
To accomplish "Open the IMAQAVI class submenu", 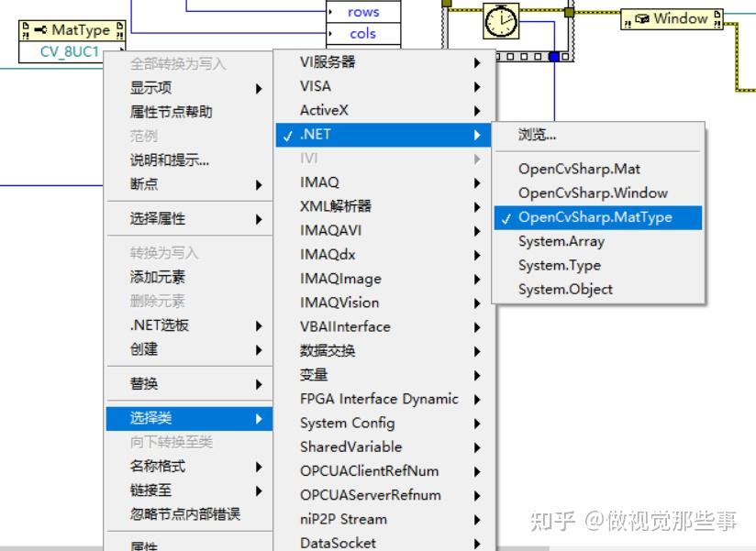I will coord(384,231).
